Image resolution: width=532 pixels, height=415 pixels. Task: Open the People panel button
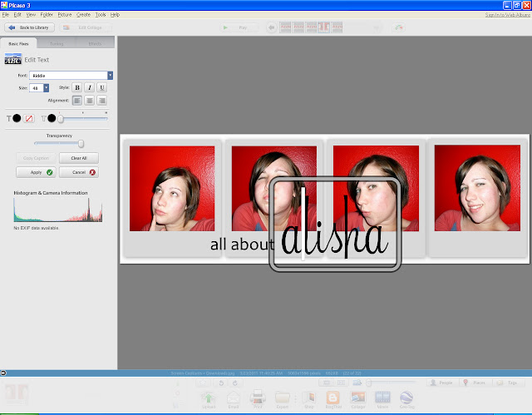[x=442, y=383]
